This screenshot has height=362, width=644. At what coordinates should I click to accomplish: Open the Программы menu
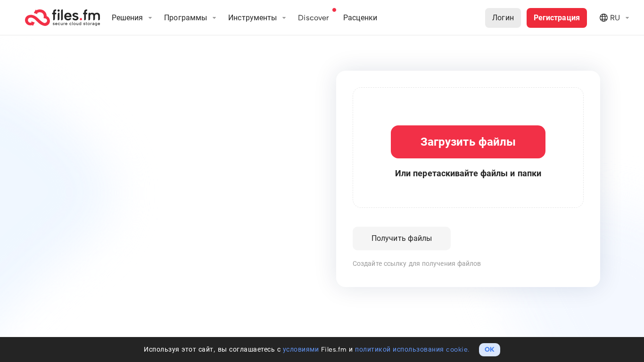pos(185,18)
